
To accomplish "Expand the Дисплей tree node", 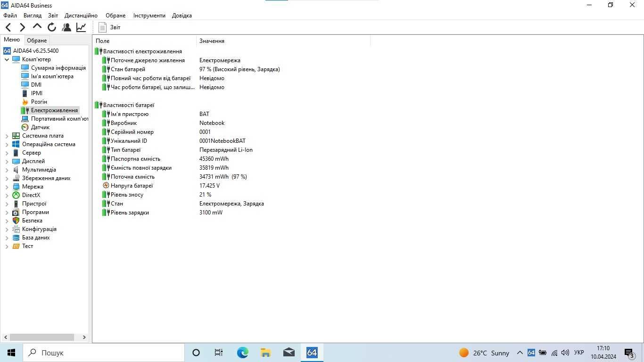I will tap(7, 161).
